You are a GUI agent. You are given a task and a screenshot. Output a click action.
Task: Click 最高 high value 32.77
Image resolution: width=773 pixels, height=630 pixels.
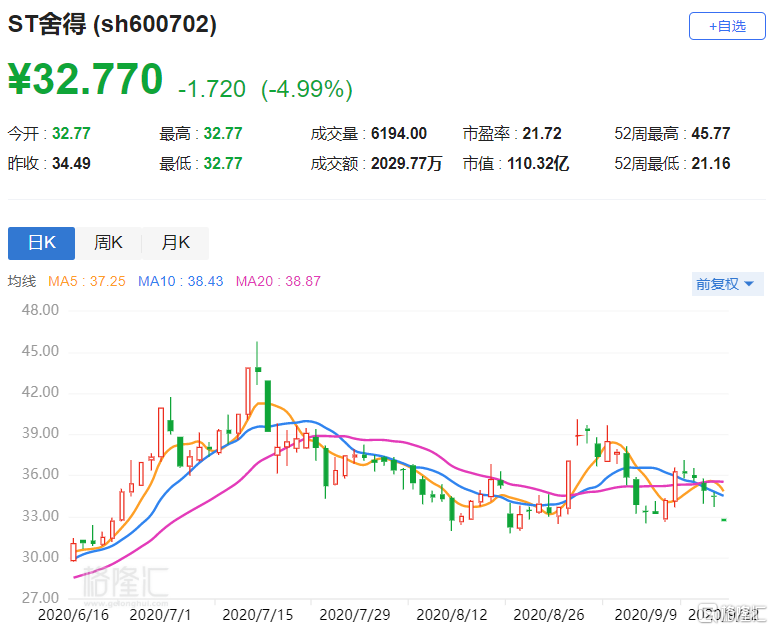point(223,134)
